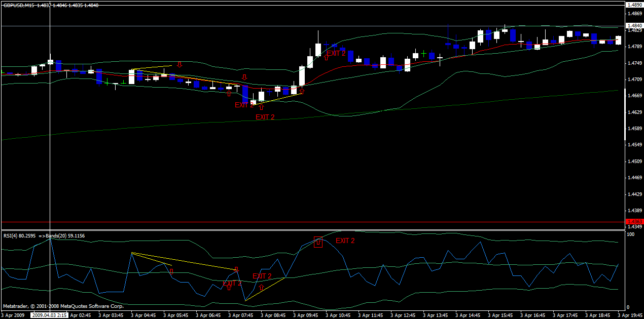Viewport: 644px width, 319px height.
Task: Click the 3 Apr 13:45 time label
Action: pos(435,315)
